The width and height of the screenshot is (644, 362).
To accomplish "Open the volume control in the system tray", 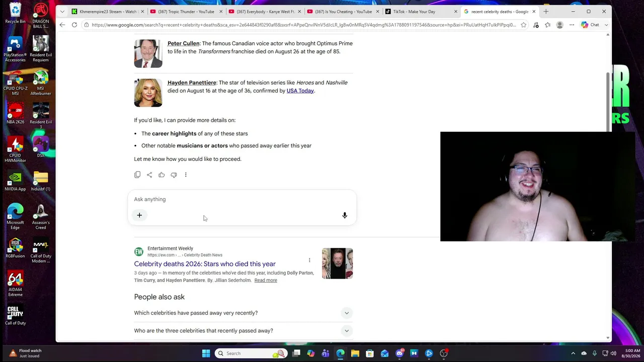I will [613, 353].
